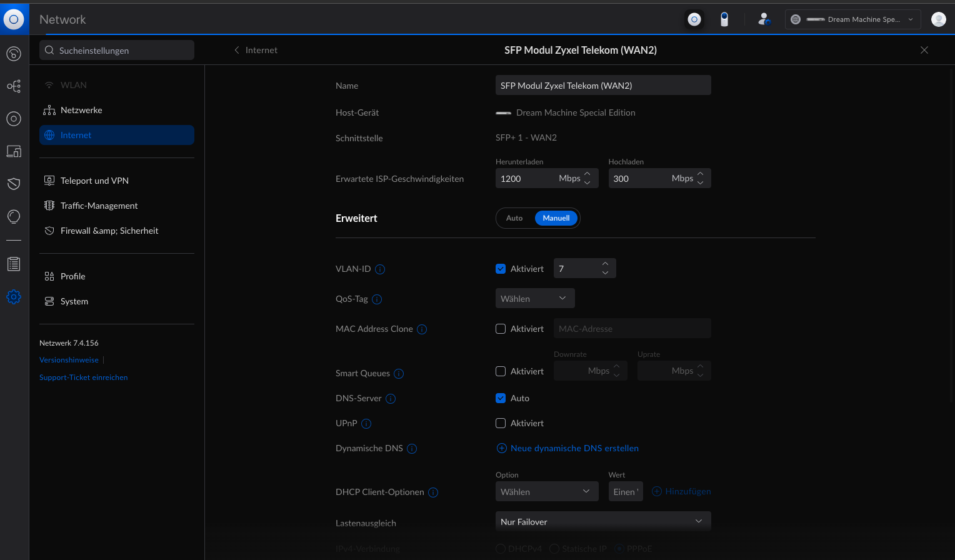955x560 pixels.
Task: Click the info icon next to UPnP
Action: coord(366,424)
